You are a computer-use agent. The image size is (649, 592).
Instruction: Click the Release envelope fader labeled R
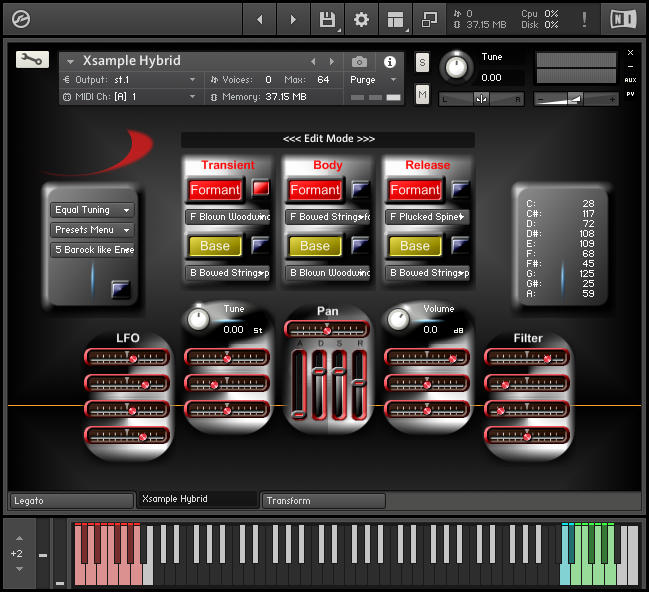(359, 384)
